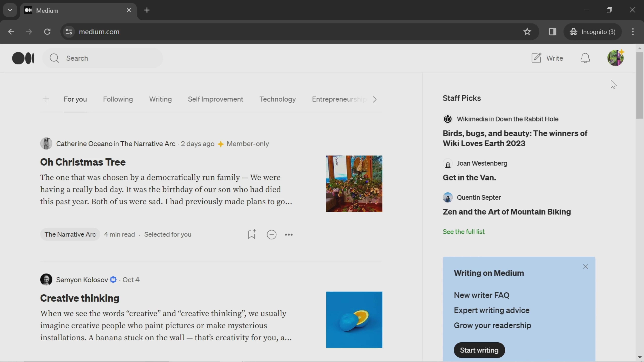The image size is (644, 362).
Task: Close the Writing on Medium popup
Action: point(585,266)
